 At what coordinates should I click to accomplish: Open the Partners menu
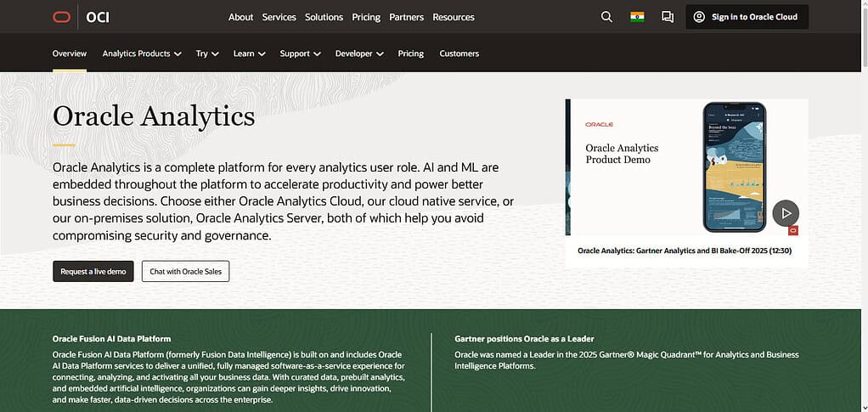click(x=406, y=17)
